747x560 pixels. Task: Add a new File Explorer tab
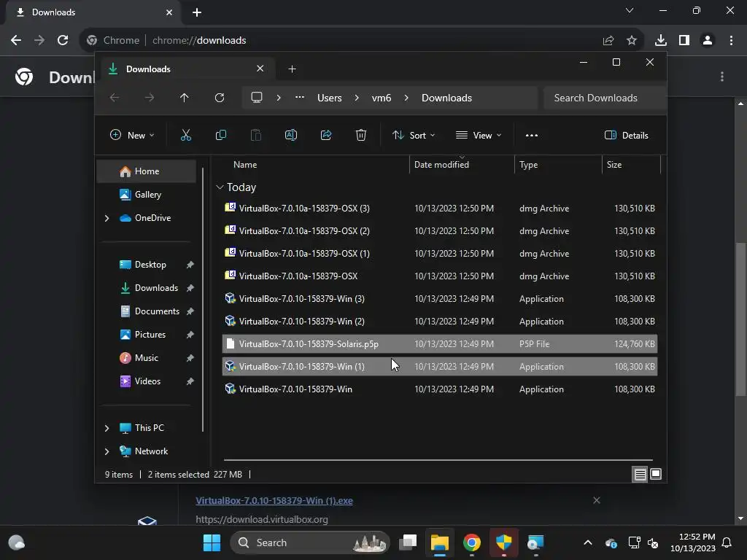pos(292,69)
